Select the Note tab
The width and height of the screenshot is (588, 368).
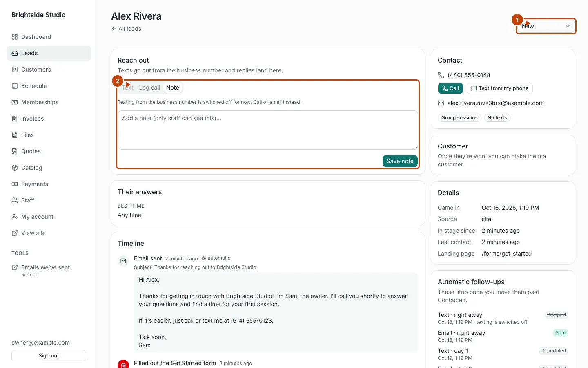(172, 88)
